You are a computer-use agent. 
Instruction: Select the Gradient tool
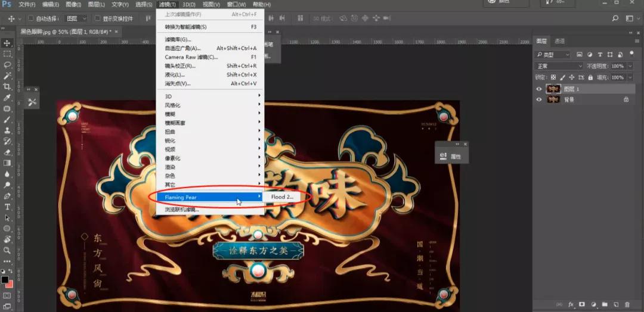point(7,163)
